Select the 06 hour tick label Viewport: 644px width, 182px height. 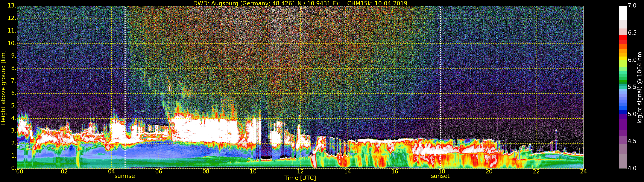tap(158, 172)
